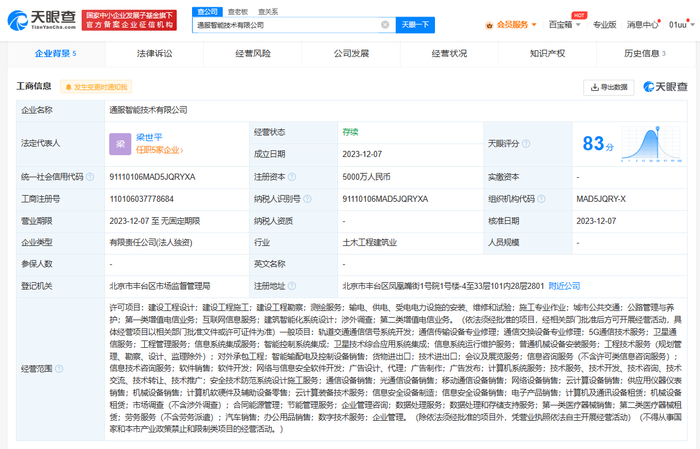Click help icon next to 统一社会信用代码
Viewport: 700px width, 449px height.
[90, 177]
